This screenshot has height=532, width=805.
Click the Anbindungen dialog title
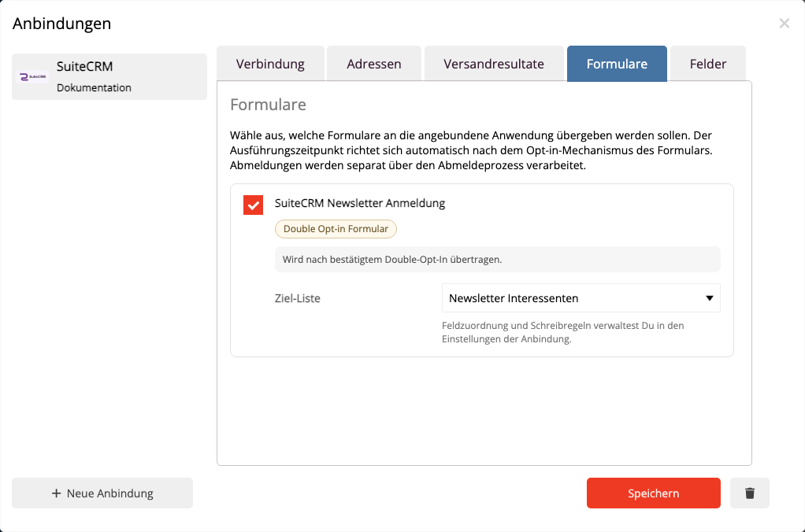(61, 24)
